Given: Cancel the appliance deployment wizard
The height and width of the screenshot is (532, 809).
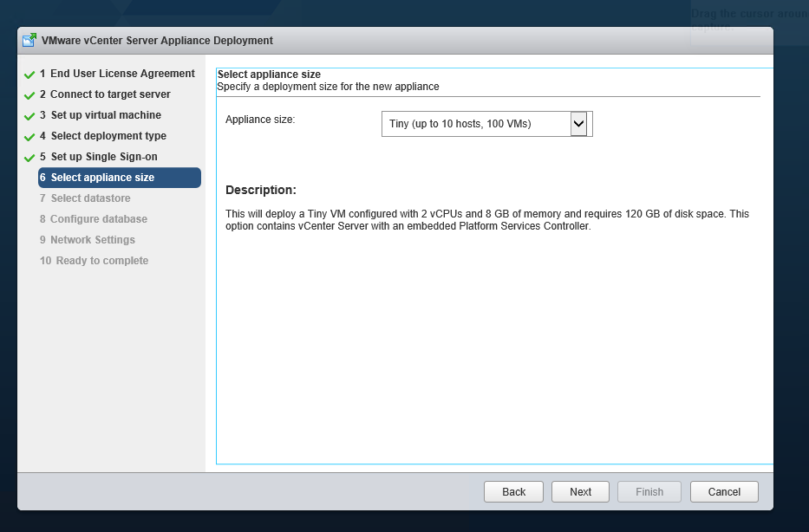Looking at the screenshot, I should coord(724,492).
